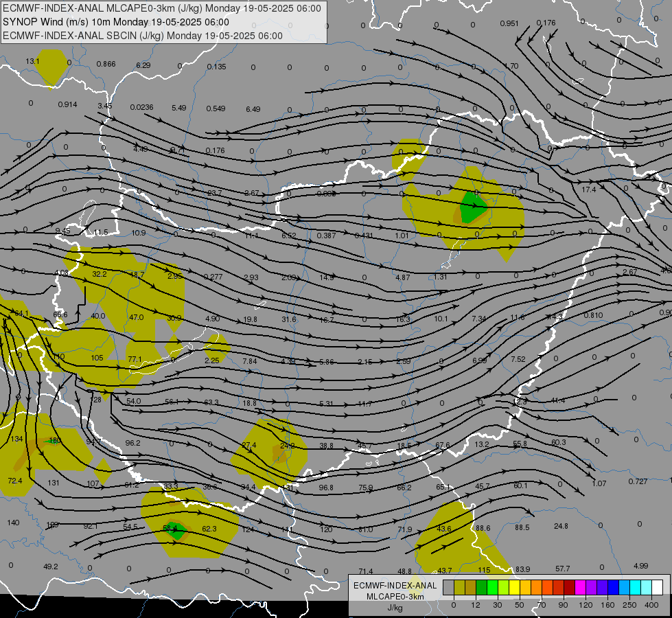Viewport: 672px width, 618px height.
Task: Click the map value 47.0
Action: click(x=137, y=317)
